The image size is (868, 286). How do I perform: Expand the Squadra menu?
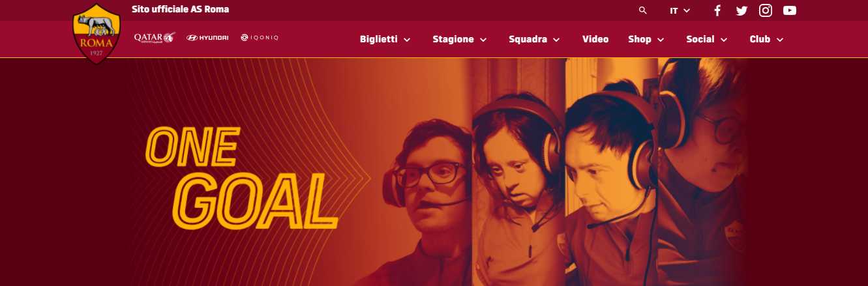(x=535, y=39)
